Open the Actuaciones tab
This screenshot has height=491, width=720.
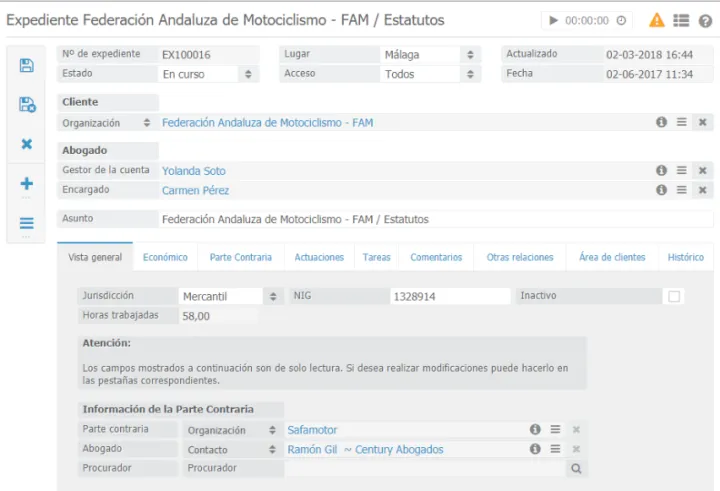pyautogui.click(x=319, y=257)
